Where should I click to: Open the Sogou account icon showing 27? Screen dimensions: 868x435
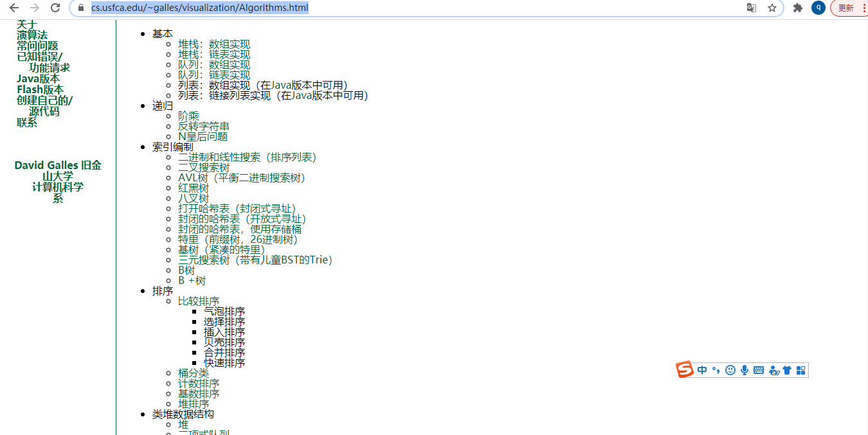[x=773, y=370]
